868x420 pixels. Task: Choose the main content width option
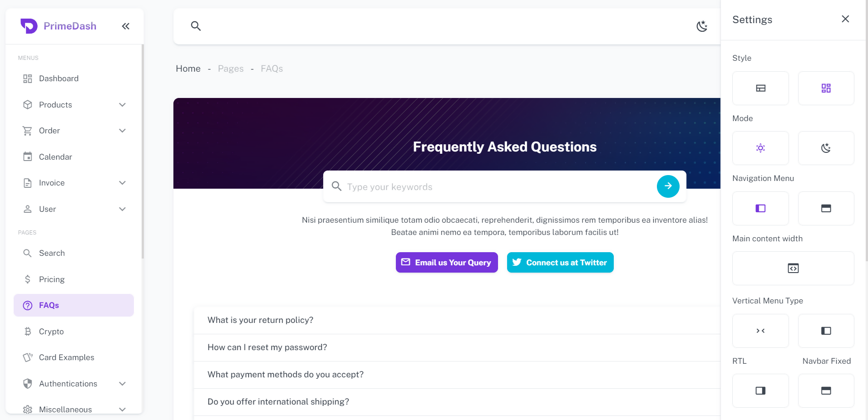tap(793, 268)
